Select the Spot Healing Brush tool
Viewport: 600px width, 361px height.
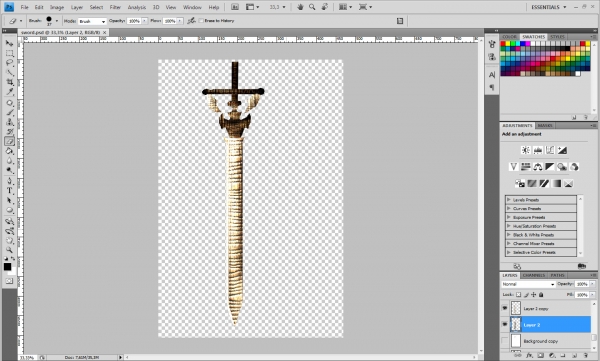click(x=10, y=103)
